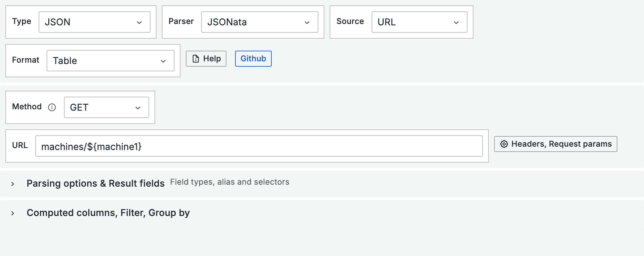The image size is (644, 256).
Task: Expand Parsing options & Result fields arrow
Action: click(13, 184)
